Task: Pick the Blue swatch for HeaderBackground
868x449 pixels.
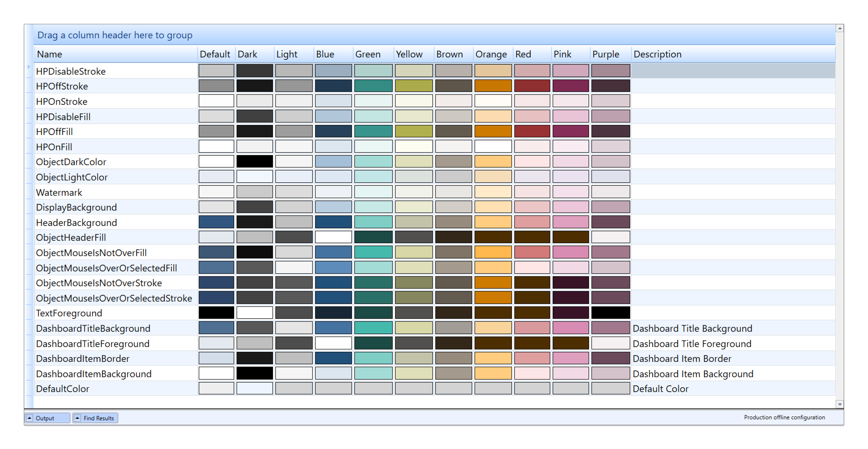Action: click(x=333, y=222)
